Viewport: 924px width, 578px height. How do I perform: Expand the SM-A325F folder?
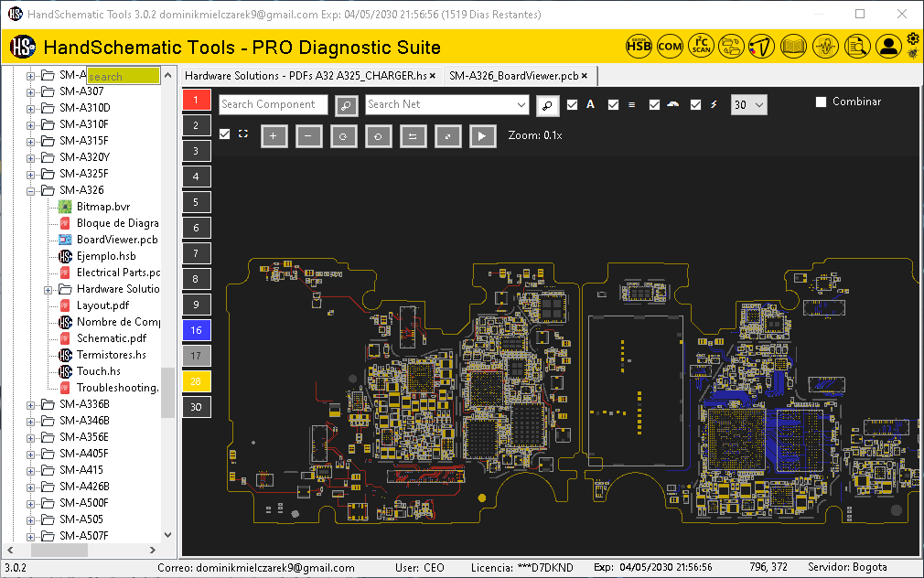30,175
